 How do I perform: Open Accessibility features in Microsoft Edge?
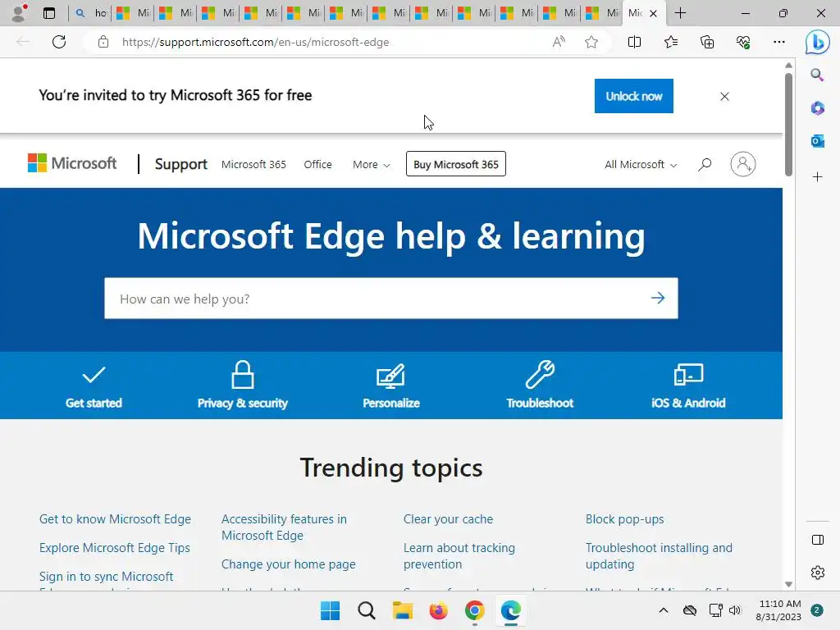point(284,527)
